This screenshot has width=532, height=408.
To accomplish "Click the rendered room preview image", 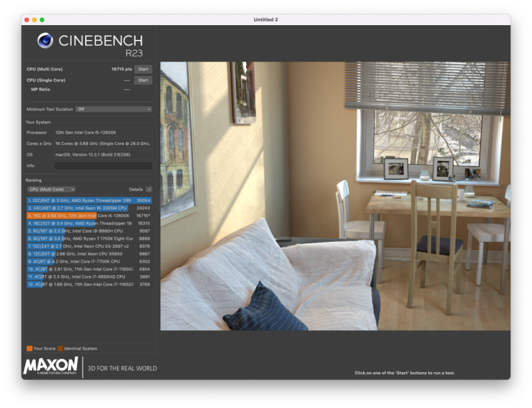I will 335,196.
